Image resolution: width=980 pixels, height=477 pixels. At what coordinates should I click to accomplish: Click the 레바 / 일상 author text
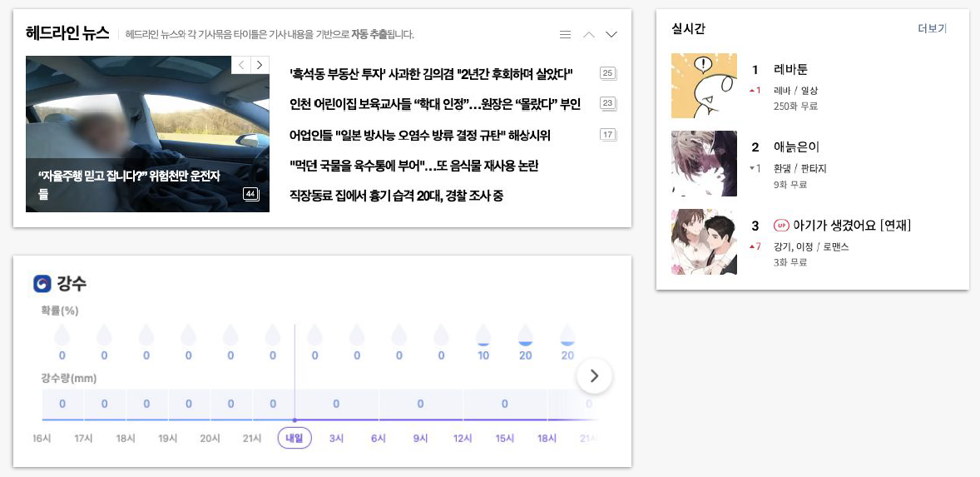click(795, 91)
